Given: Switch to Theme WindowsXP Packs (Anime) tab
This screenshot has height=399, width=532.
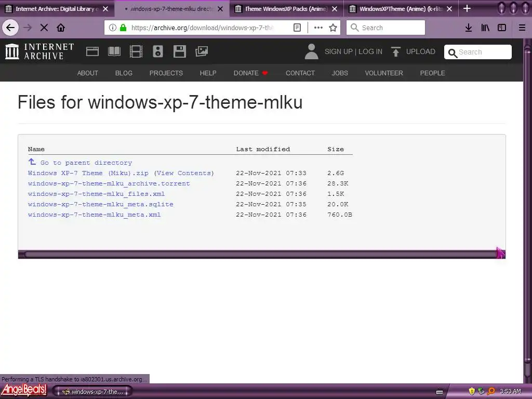Looking at the screenshot, I should point(286,9).
